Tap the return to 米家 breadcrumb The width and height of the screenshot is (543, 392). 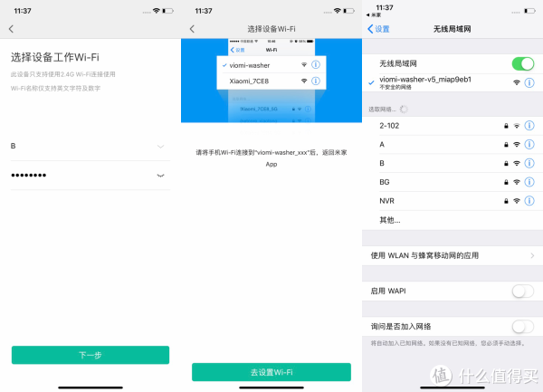(x=374, y=14)
